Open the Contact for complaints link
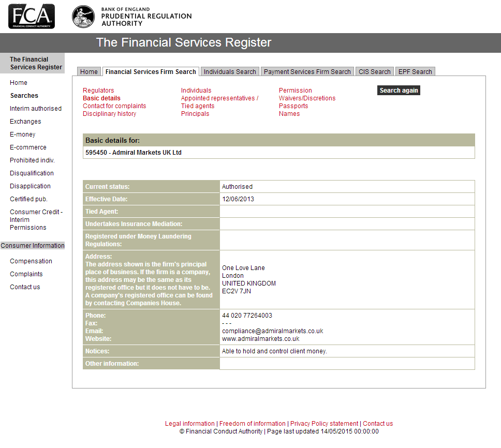501x448 pixels. coord(114,106)
